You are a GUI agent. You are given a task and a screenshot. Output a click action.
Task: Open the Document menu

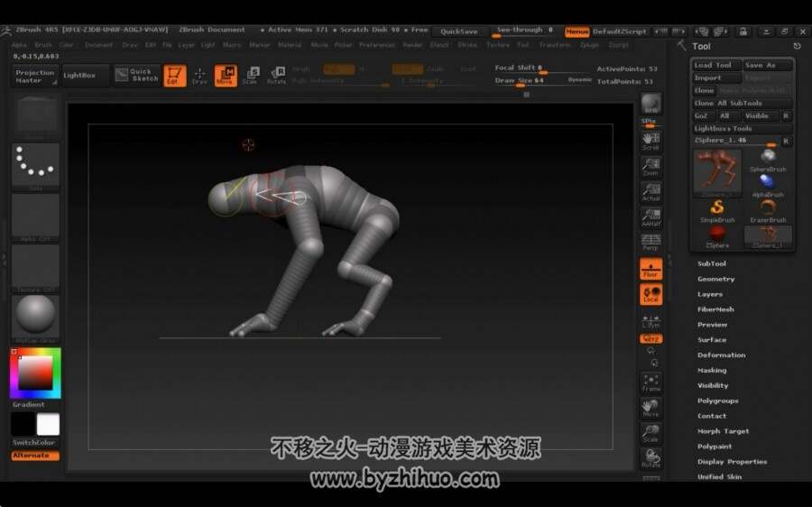98,45
